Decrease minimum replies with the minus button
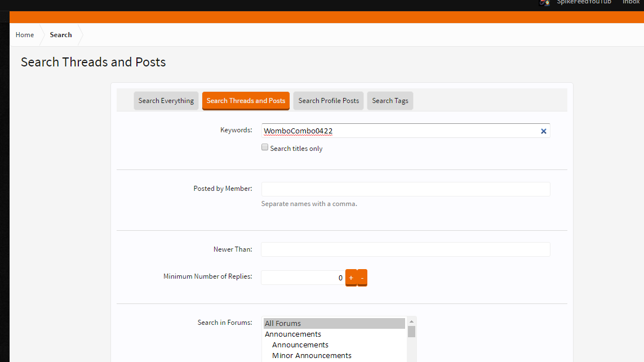 (362, 278)
